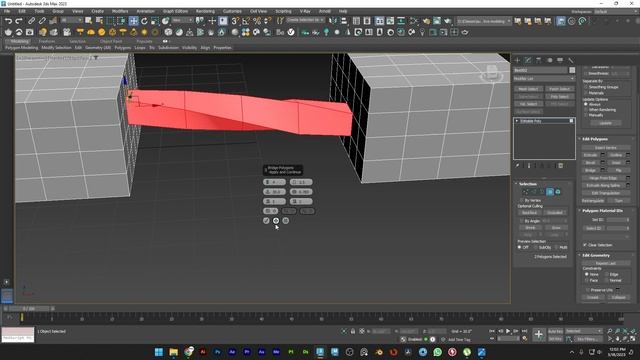
Task: Click the Select Object arrow tool
Action: pyautogui.click(x=89, y=21)
